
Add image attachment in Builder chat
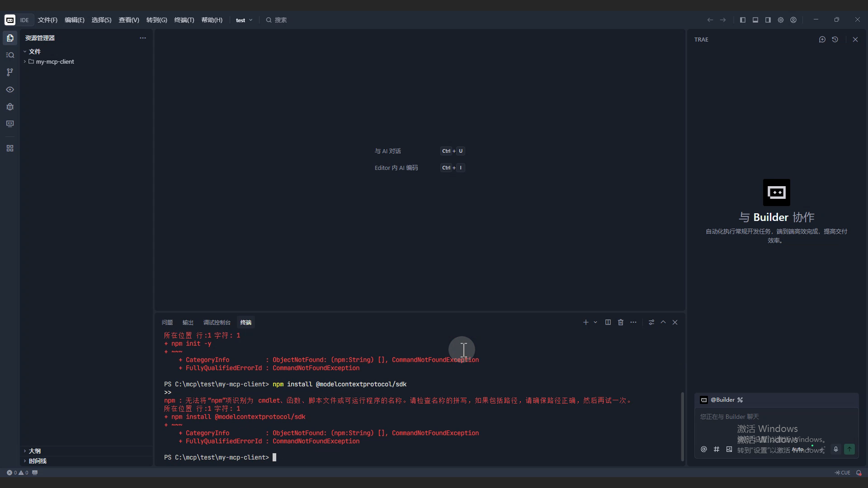(729, 449)
